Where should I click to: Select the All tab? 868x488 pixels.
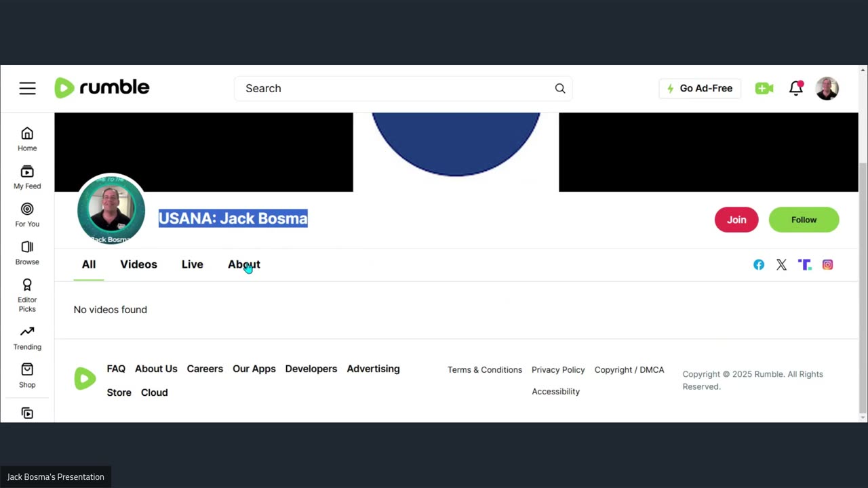(89, 264)
